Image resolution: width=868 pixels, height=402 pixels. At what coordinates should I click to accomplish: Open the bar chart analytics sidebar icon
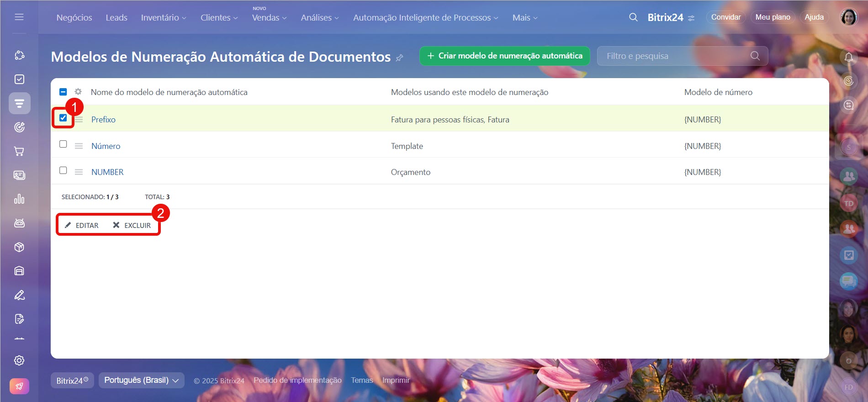(x=19, y=199)
